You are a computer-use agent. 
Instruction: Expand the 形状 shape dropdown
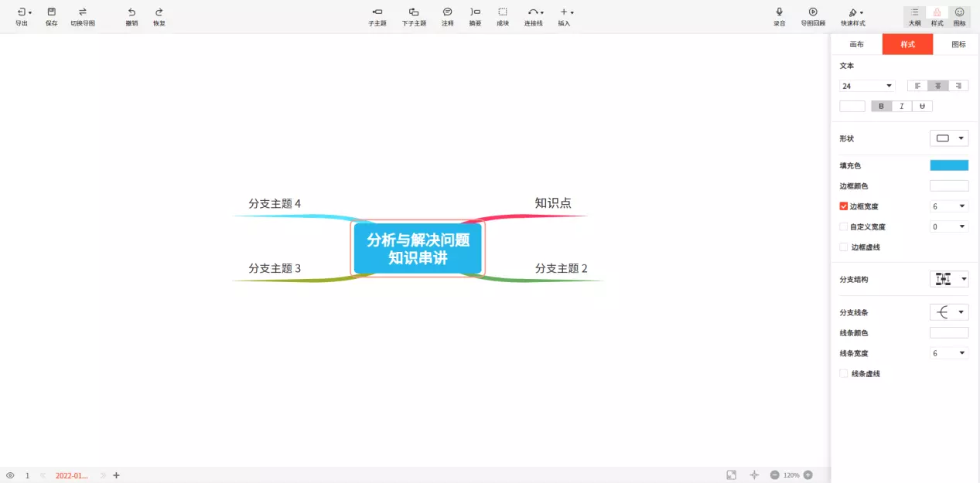pyautogui.click(x=948, y=138)
